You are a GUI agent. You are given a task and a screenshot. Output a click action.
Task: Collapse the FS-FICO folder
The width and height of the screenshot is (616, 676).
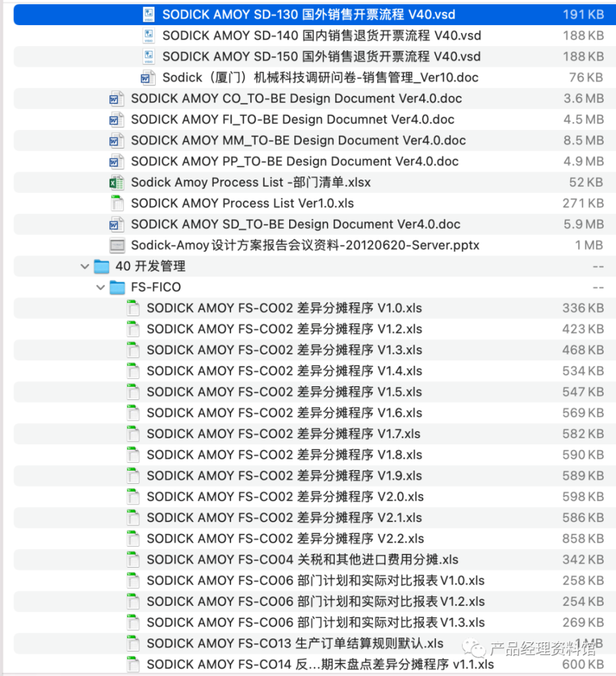(x=100, y=287)
